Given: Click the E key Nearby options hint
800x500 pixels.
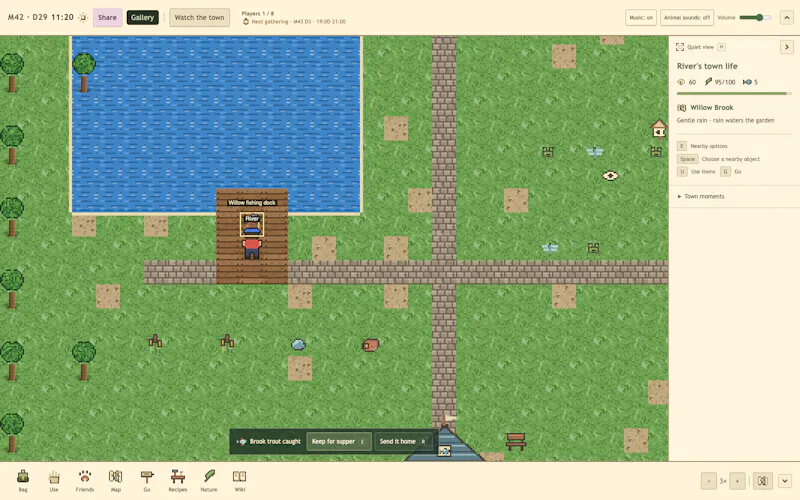Looking at the screenshot, I should (x=682, y=146).
